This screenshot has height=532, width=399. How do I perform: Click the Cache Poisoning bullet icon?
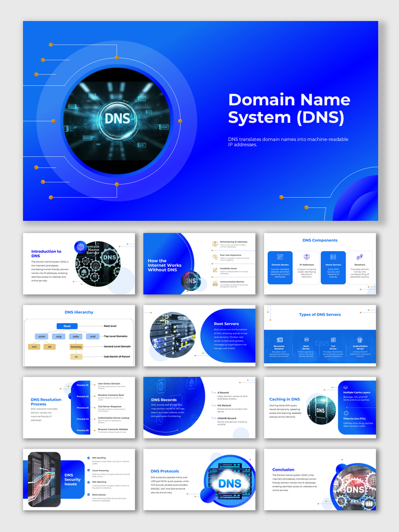coord(88,470)
